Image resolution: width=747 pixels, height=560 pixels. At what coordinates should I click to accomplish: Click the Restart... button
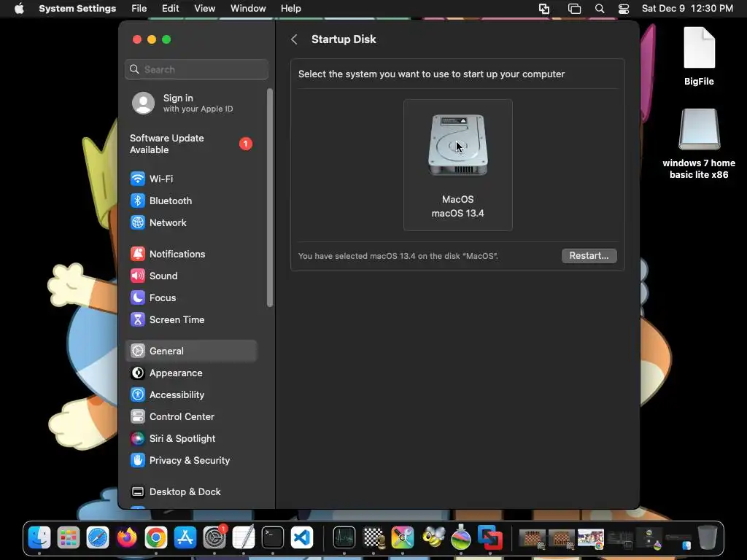pos(589,256)
